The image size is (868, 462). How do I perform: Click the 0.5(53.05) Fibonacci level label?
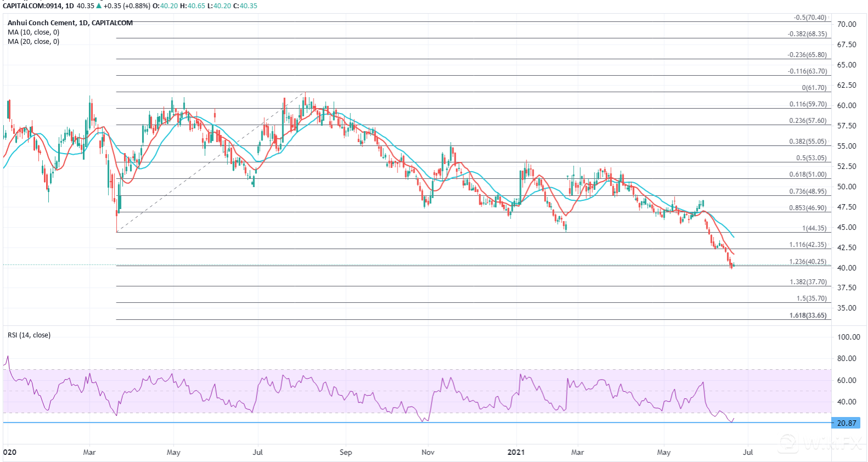[x=811, y=158]
